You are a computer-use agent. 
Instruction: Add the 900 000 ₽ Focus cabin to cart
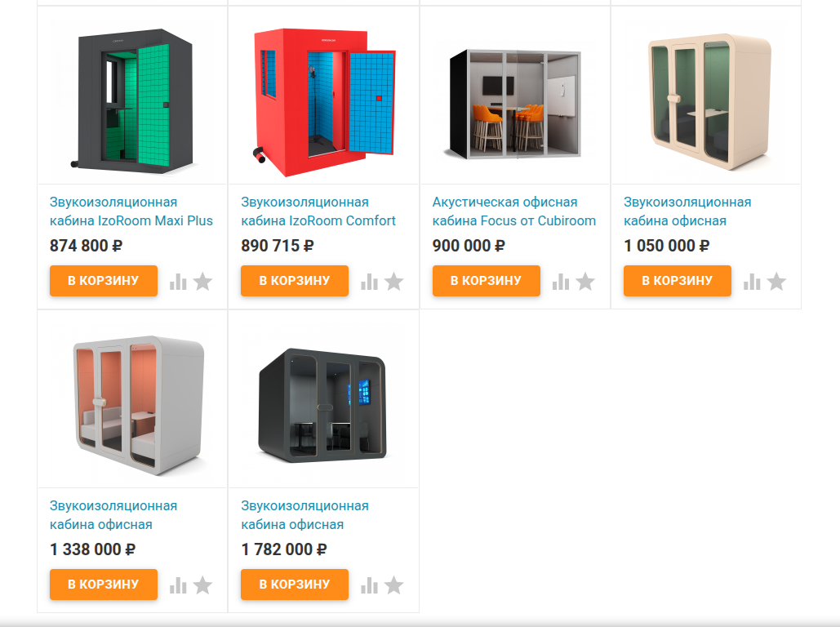(x=486, y=280)
